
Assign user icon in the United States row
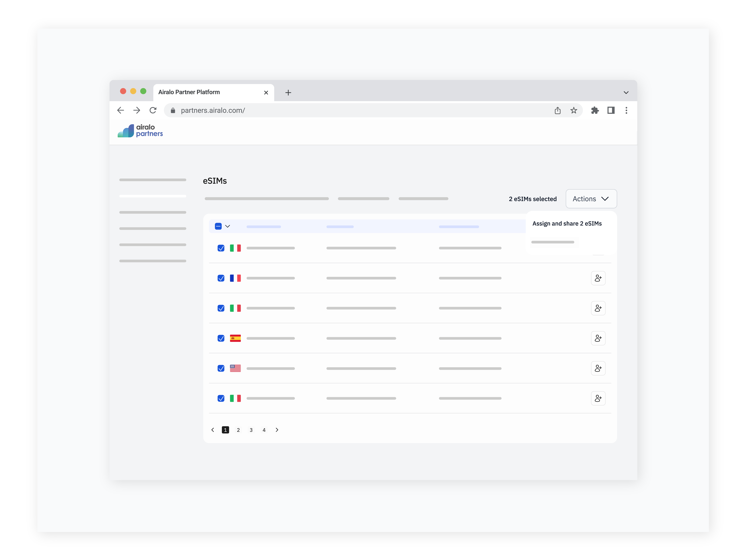(x=598, y=368)
